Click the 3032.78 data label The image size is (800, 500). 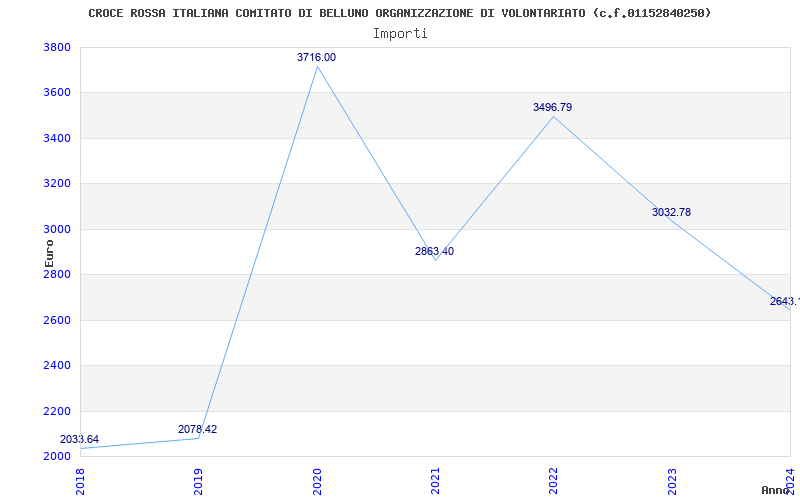point(671,212)
